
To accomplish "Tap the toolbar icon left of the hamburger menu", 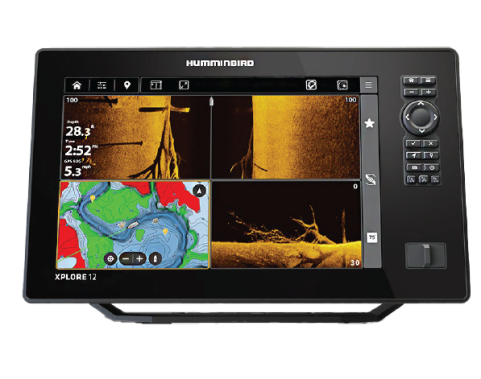I will (x=342, y=85).
